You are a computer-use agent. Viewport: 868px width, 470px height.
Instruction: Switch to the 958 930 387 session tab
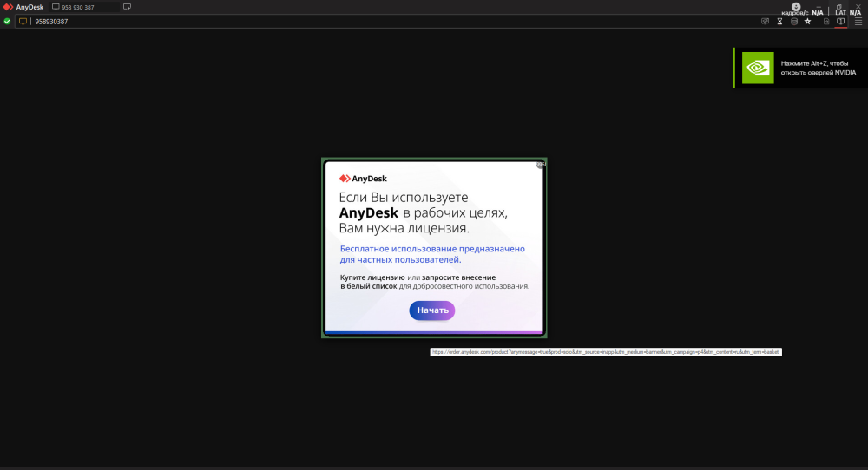pos(85,7)
